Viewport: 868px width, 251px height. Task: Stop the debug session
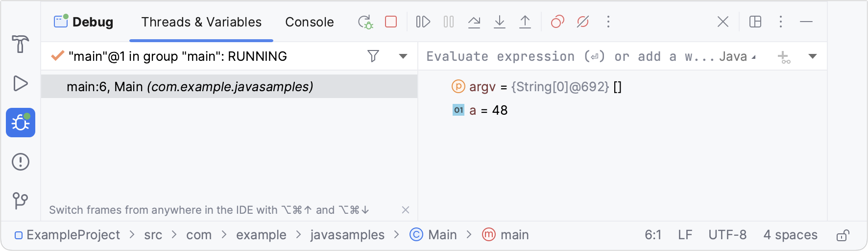pyautogui.click(x=391, y=22)
